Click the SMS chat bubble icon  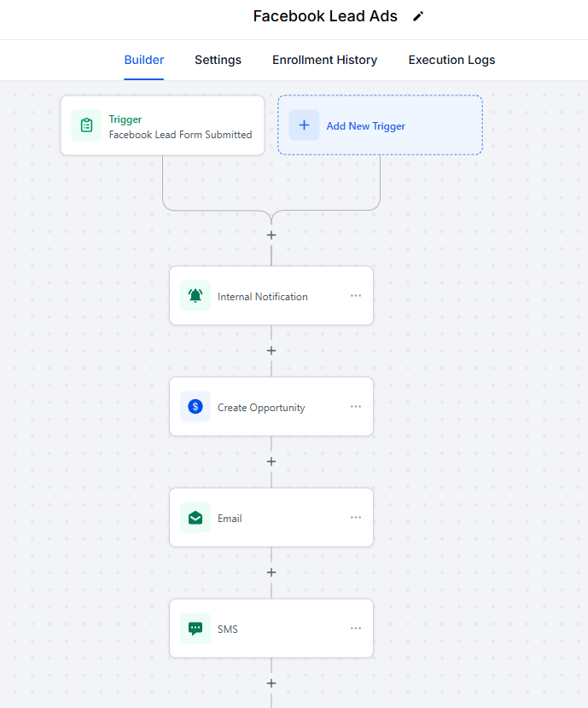[x=195, y=629]
